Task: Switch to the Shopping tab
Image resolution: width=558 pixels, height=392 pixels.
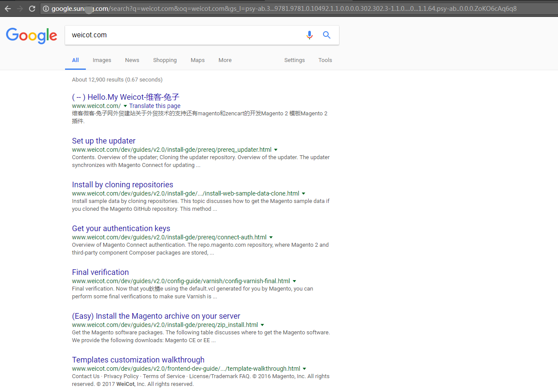Action: (165, 60)
